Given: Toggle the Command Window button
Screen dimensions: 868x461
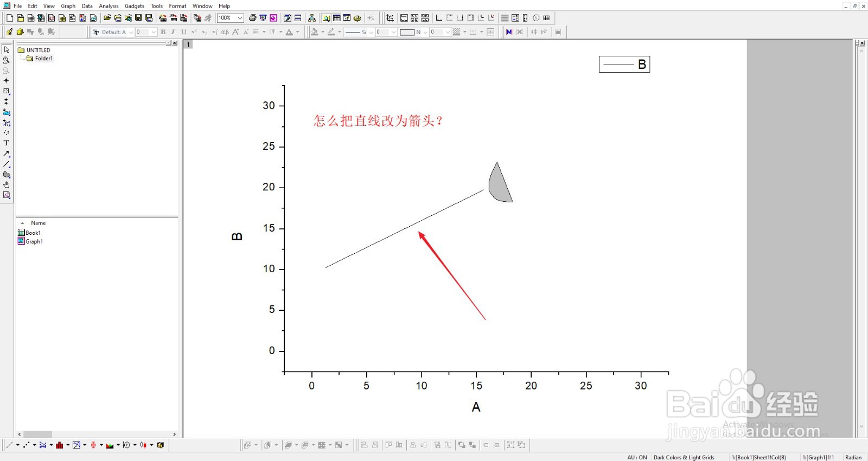Looking at the screenshot, I should 347,18.
